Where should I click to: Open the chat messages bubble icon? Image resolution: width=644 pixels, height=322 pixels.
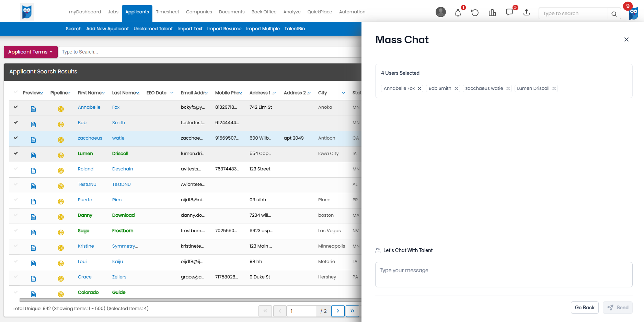click(509, 12)
